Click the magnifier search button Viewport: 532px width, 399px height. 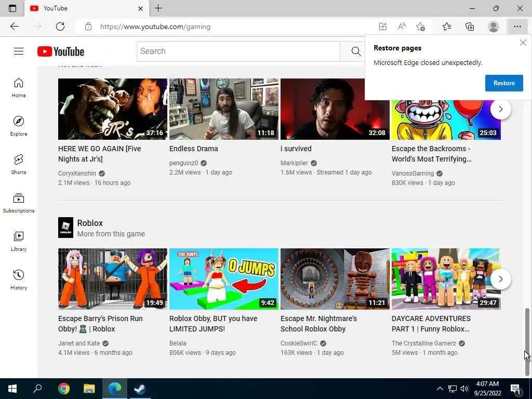[x=356, y=51]
